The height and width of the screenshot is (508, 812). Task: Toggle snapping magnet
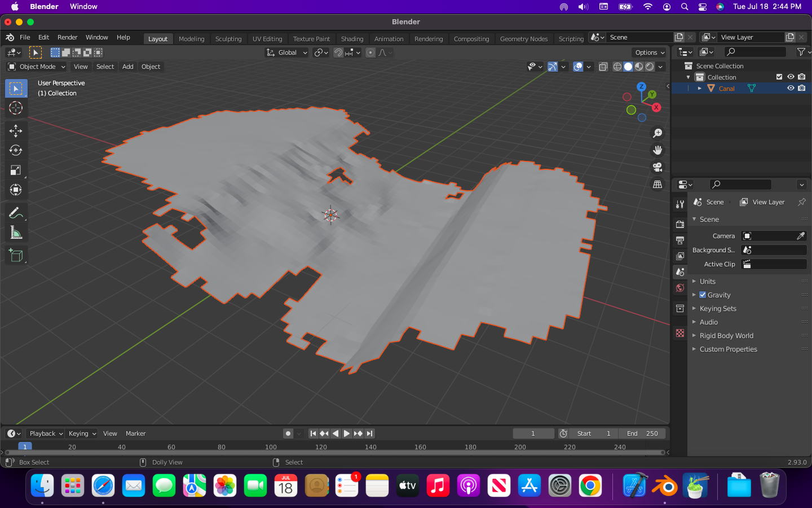point(338,52)
